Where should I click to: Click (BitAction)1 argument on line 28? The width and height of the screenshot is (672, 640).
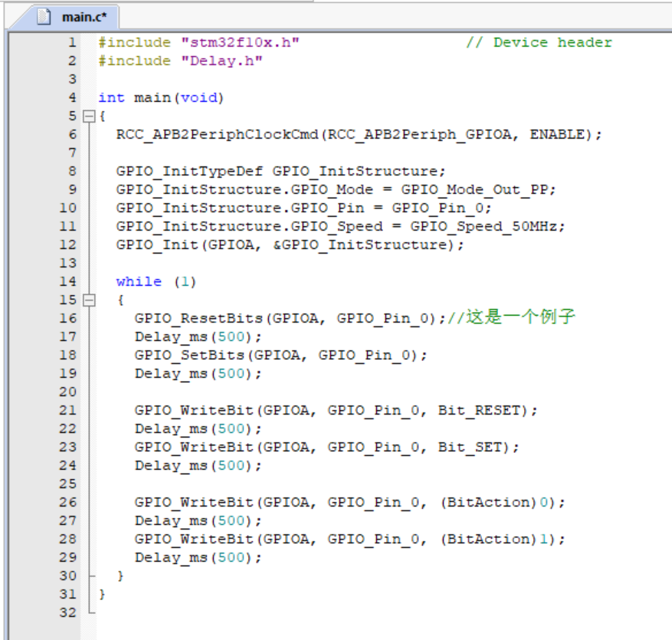click(x=494, y=540)
